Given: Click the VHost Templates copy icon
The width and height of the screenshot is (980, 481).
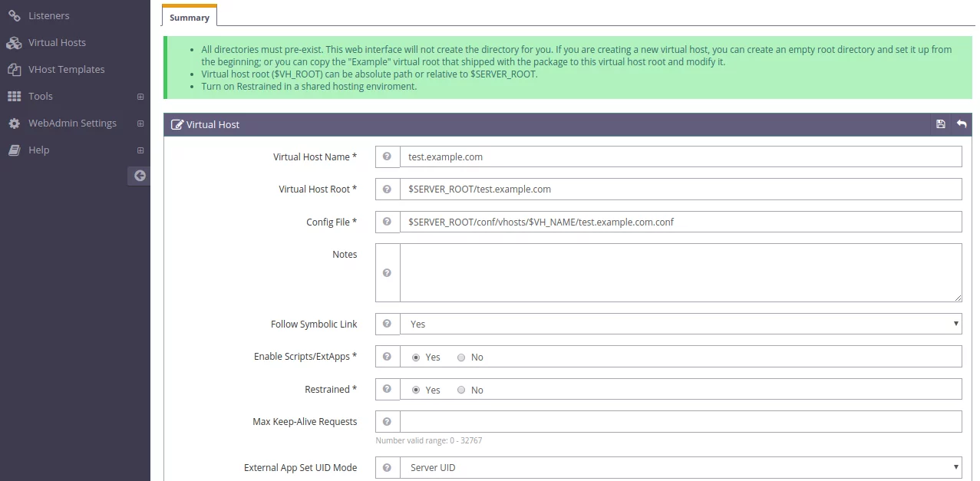Looking at the screenshot, I should coord(14,69).
